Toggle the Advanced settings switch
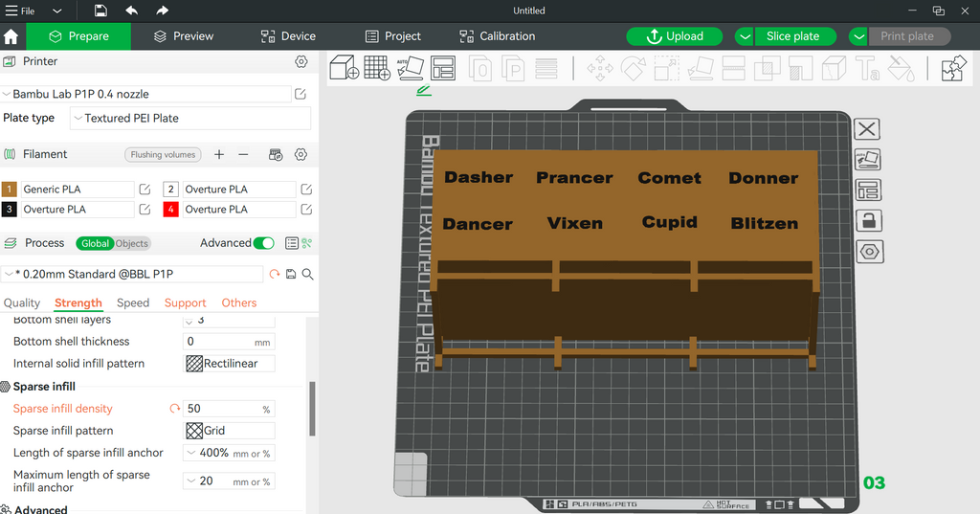The width and height of the screenshot is (980, 514). pos(264,242)
